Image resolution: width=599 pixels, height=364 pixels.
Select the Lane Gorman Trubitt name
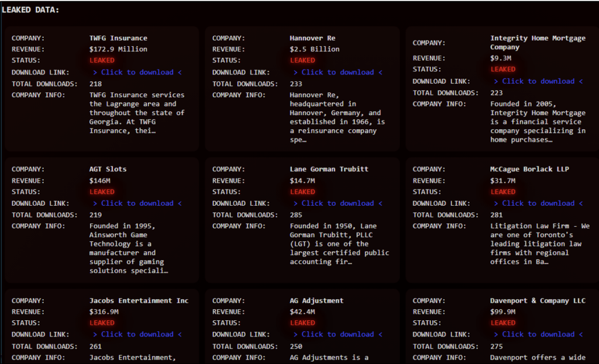tap(329, 169)
